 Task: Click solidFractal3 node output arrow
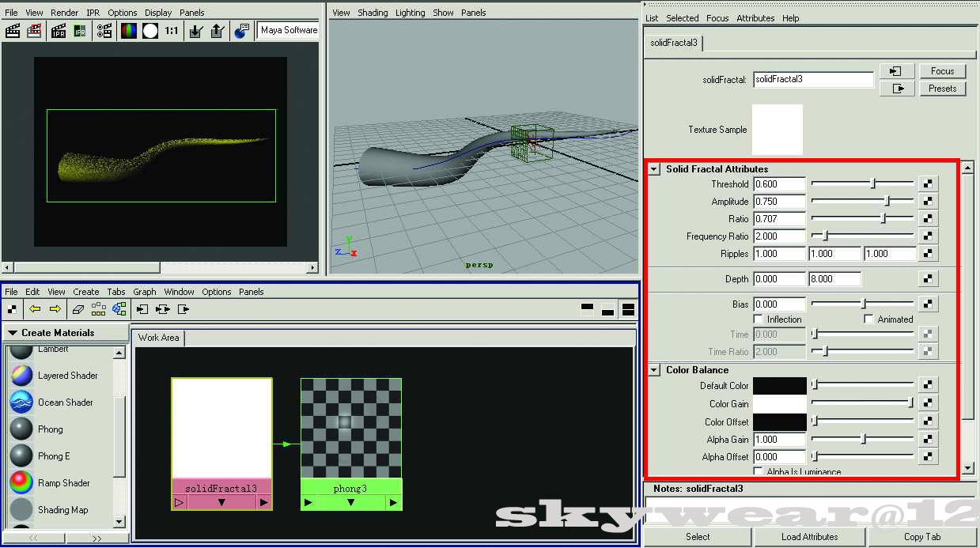(263, 502)
